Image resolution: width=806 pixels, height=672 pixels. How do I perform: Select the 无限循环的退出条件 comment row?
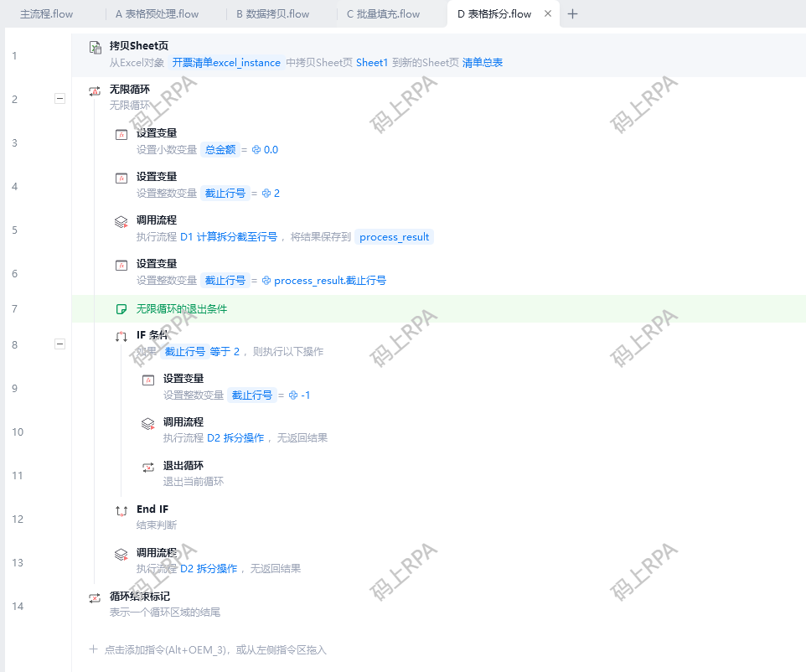coord(438,309)
